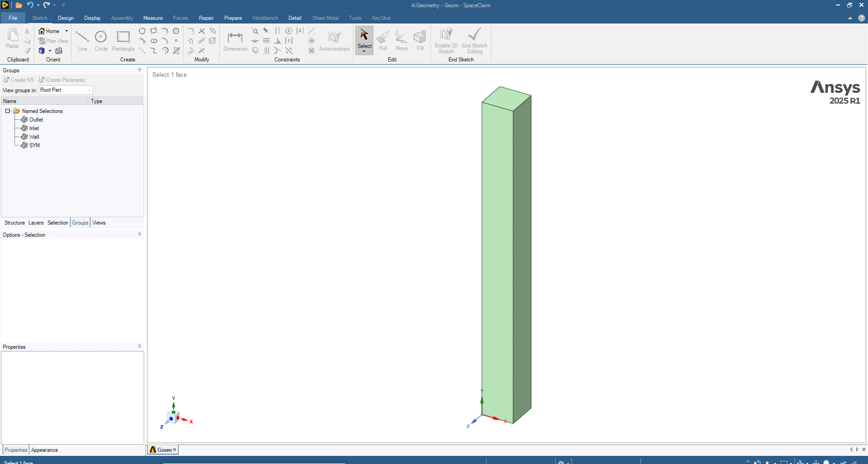Click the green top face of the box
The width and height of the screenshot is (868, 464).
[x=506, y=98]
